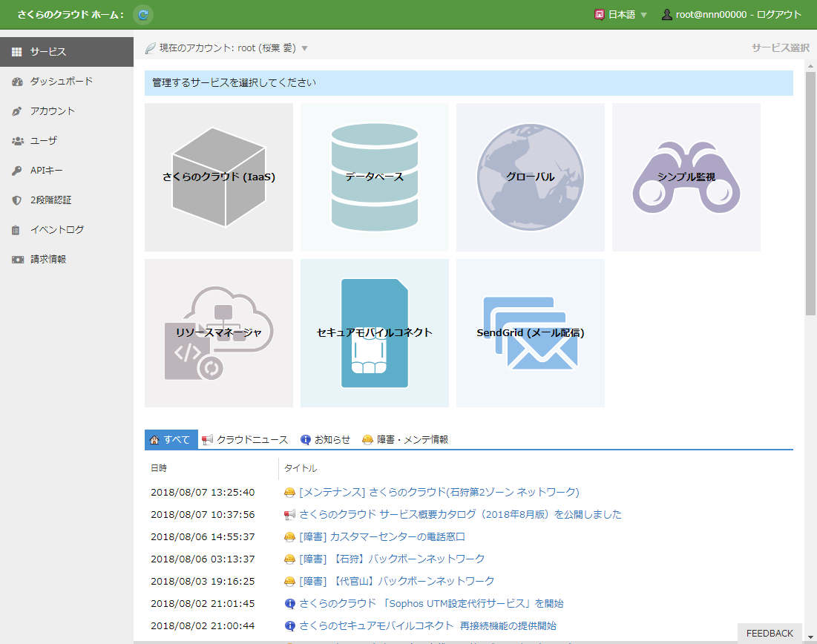Open シンプル監視 via the binoculars icon
This screenshot has height=644, width=817.
685,177
